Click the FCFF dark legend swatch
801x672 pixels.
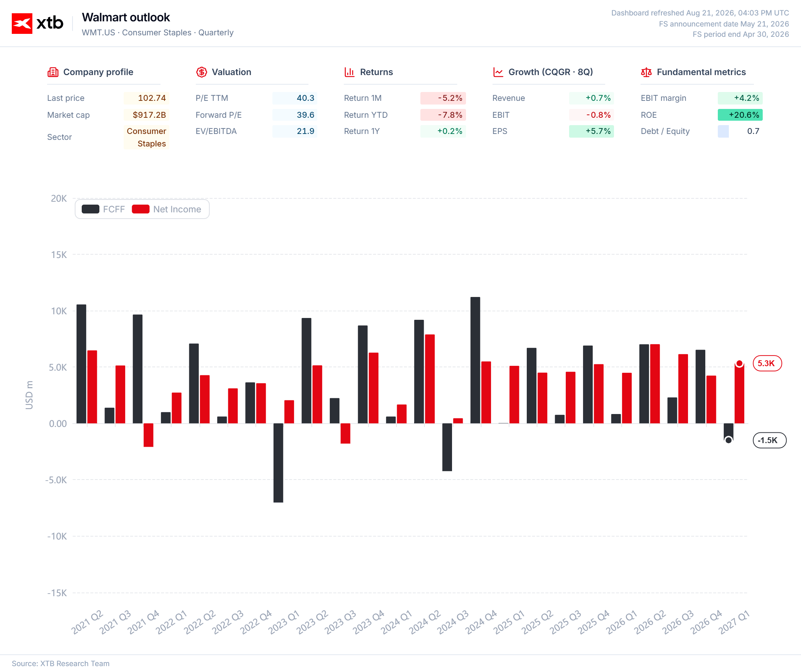click(x=91, y=209)
